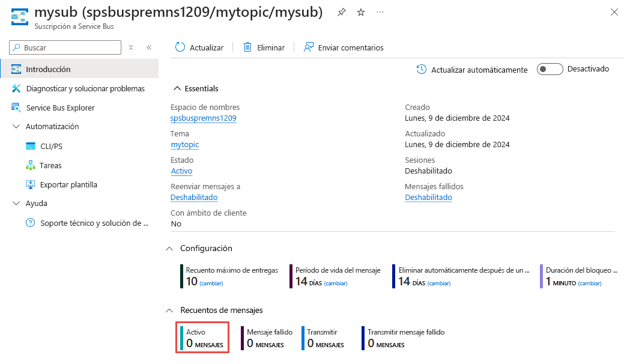Screen dimensions: 627x364
Task: Collapse the Configuración section
Action: (169, 249)
